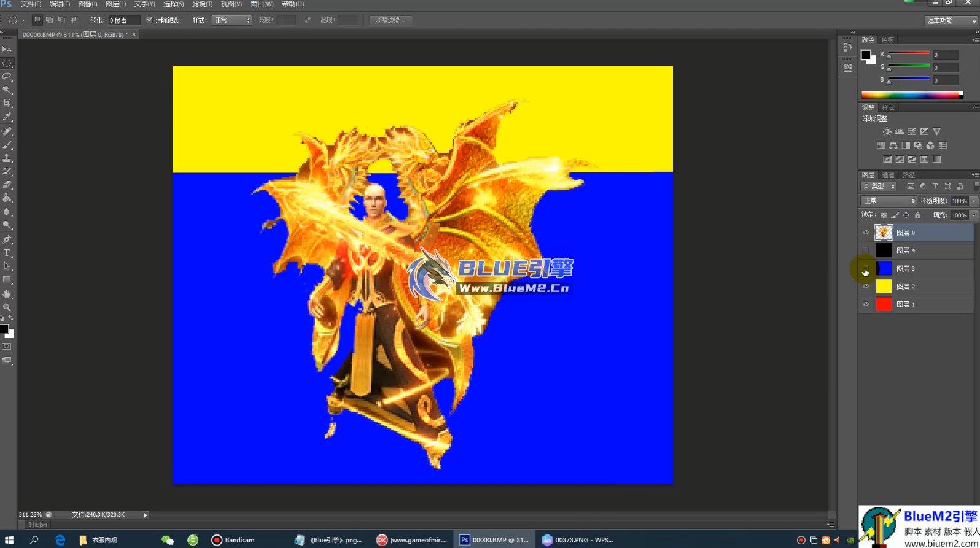This screenshot has height=548, width=980.
Task: Toggle pixel layer filter in Layers panel
Action: coord(911,187)
